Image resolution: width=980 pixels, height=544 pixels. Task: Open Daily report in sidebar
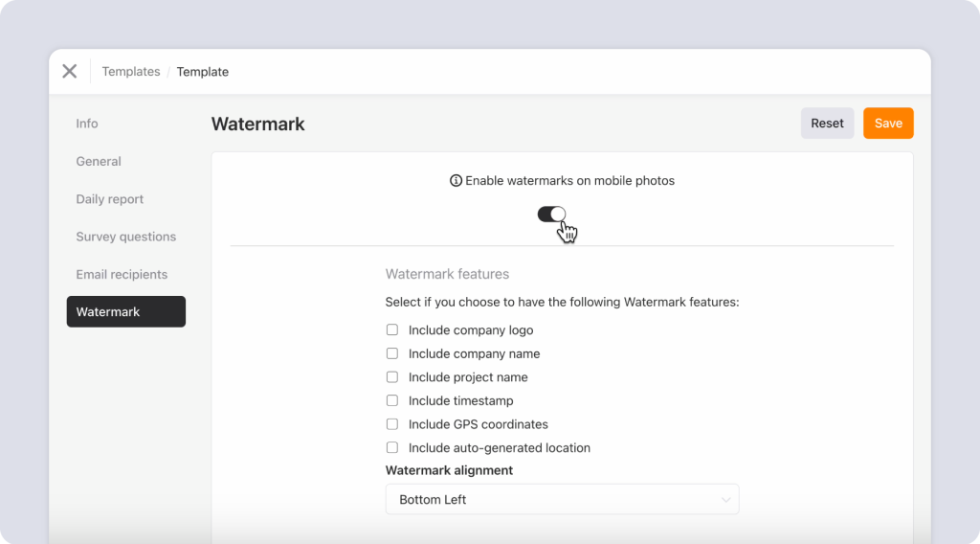pyautogui.click(x=110, y=199)
